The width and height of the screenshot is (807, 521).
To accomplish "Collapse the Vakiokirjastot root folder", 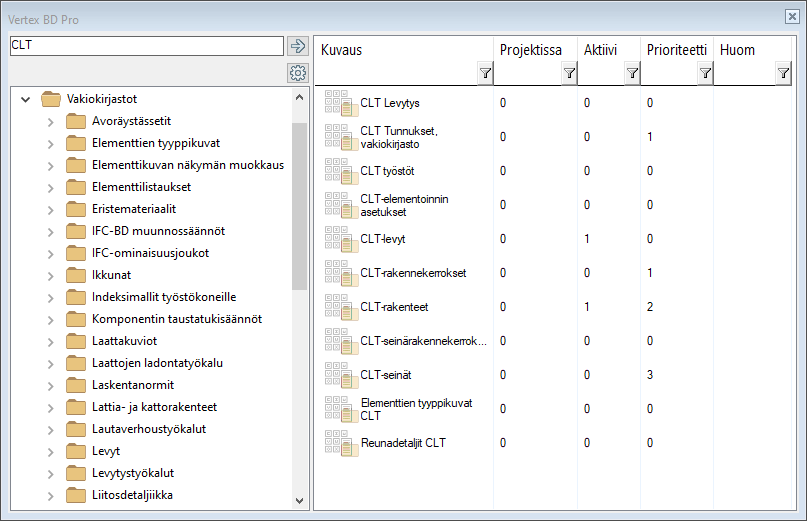I will 26,99.
